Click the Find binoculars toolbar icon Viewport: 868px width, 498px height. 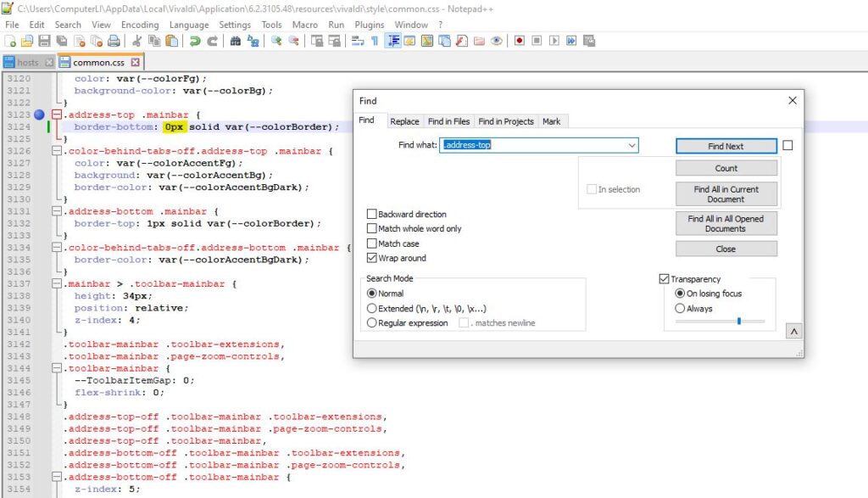point(236,41)
